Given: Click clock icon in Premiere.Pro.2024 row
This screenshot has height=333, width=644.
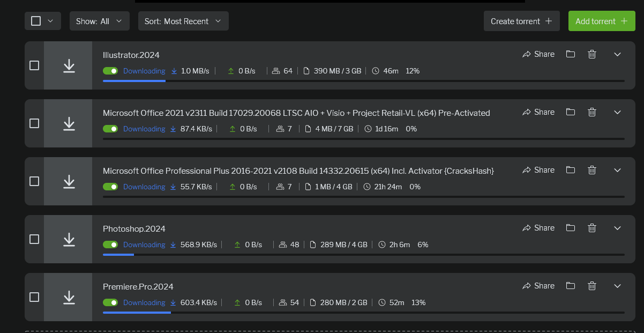Looking at the screenshot, I should click(x=382, y=302).
